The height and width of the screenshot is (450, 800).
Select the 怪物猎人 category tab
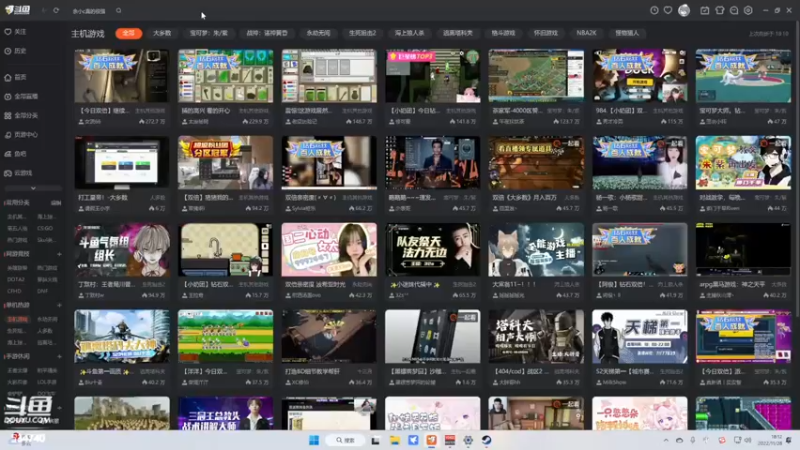627,33
